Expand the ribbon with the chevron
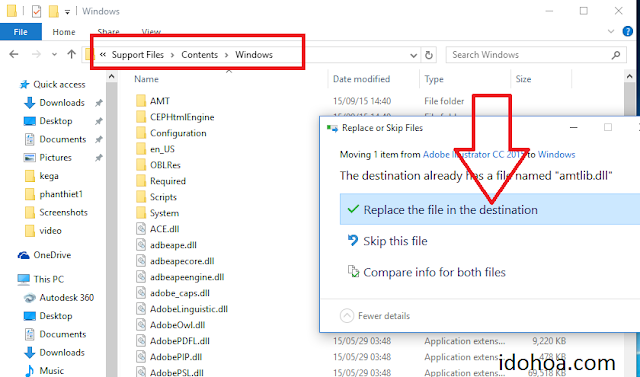The width and height of the screenshot is (640, 377). 611,31
